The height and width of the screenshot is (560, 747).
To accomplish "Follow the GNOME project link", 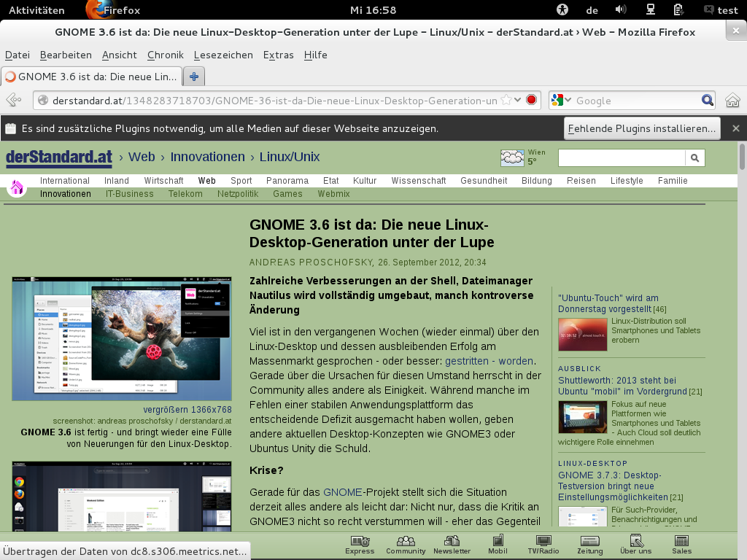I will point(343,492).
